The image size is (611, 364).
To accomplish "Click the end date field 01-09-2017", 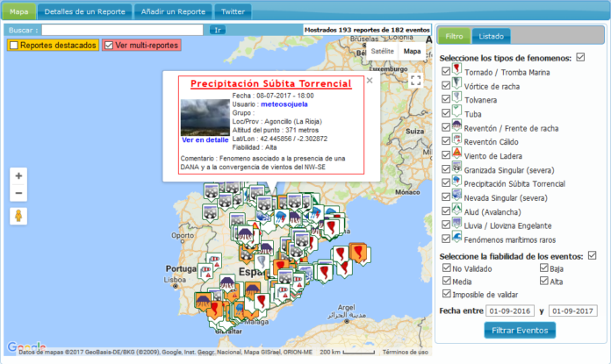I will pyautogui.click(x=572, y=311).
